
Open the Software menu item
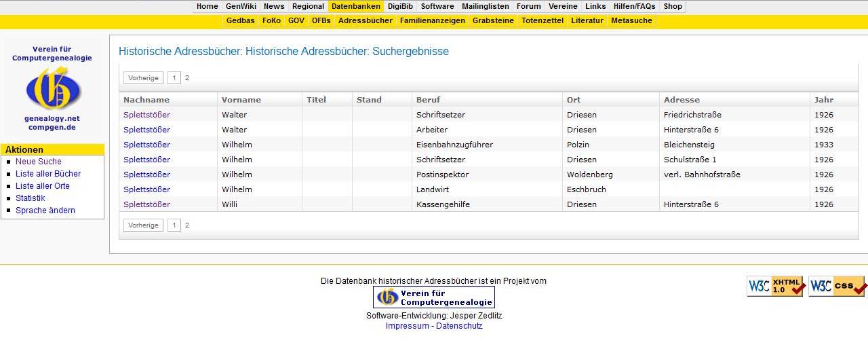(x=437, y=6)
